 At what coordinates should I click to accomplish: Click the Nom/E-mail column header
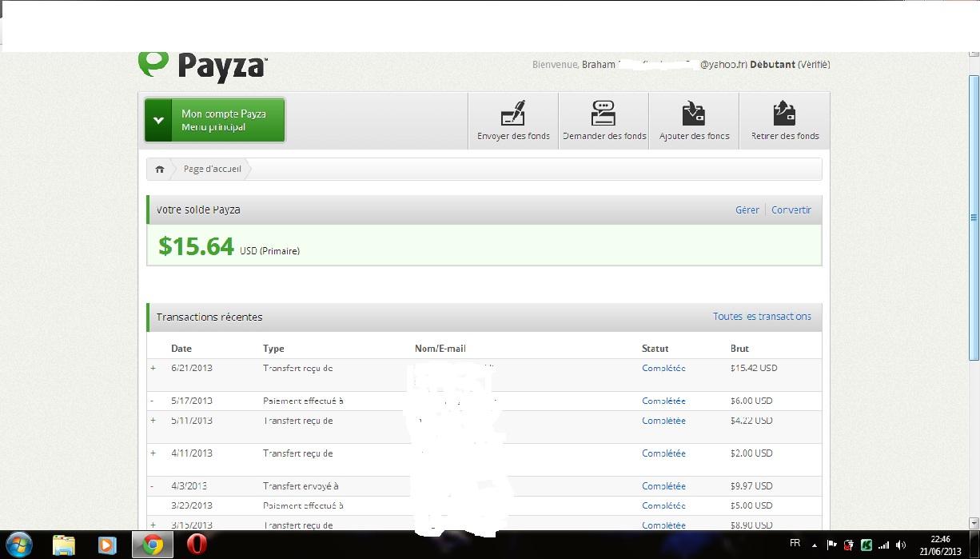(440, 348)
